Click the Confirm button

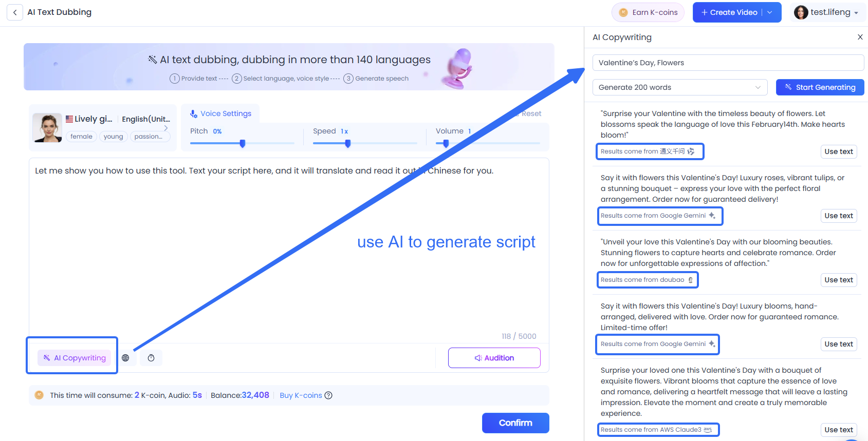coord(515,423)
